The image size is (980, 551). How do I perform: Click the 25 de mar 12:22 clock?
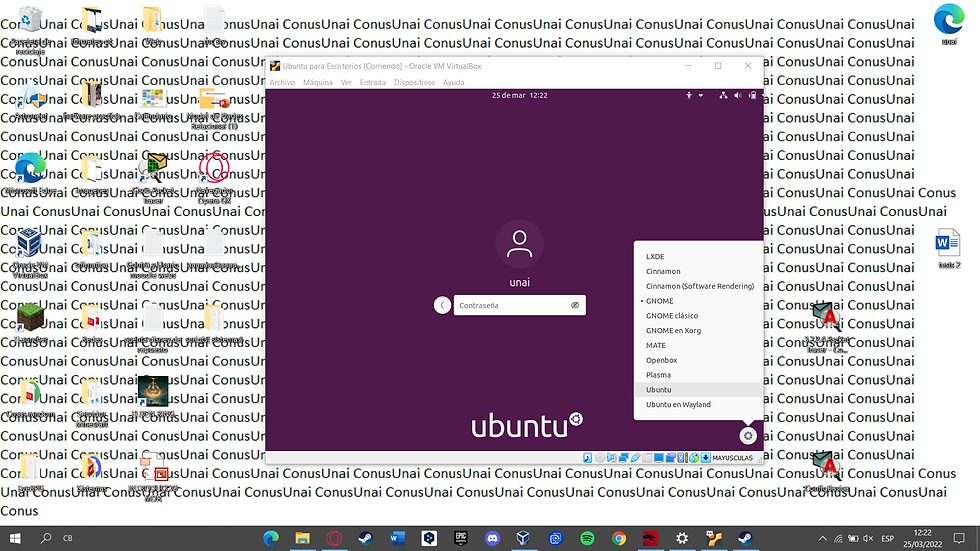pyautogui.click(x=519, y=96)
